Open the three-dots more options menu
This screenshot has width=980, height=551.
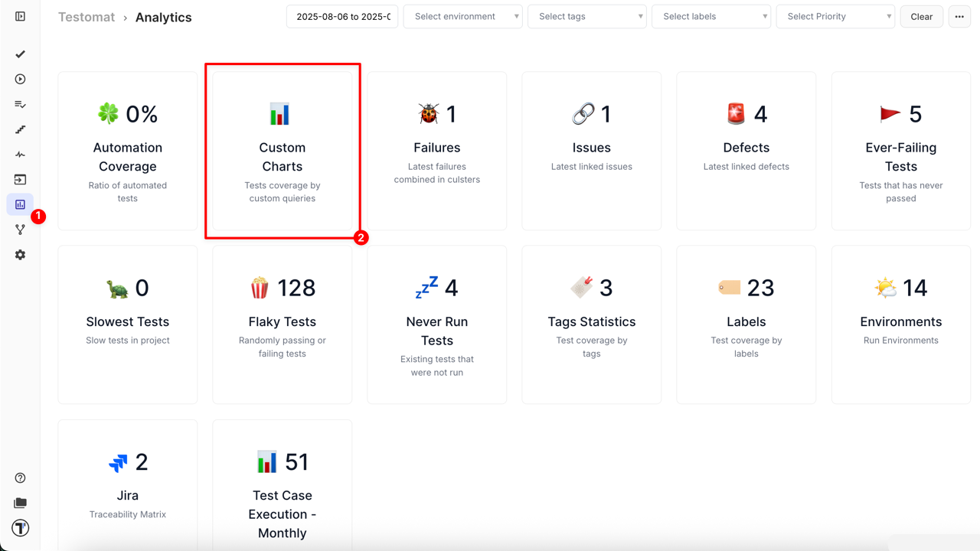point(959,17)
